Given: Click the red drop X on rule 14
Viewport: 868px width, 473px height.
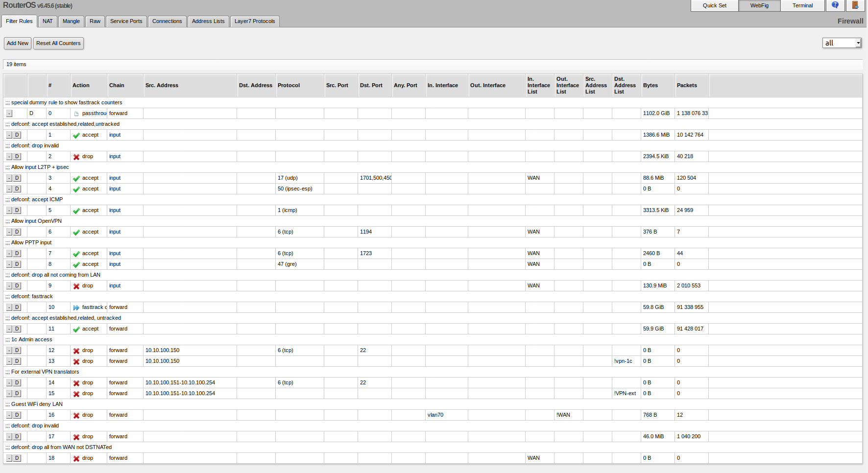Looking at the screenshot, I should click(x=76, y=383).
